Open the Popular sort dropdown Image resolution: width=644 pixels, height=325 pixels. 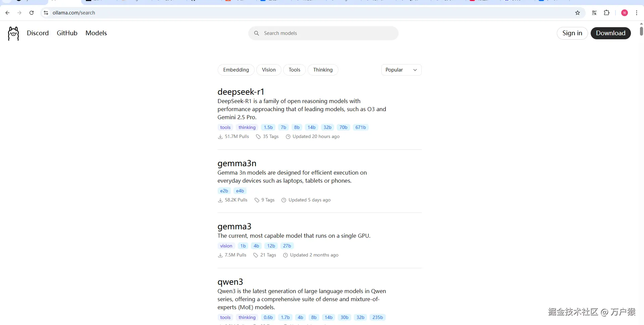[x=401, y=70]
